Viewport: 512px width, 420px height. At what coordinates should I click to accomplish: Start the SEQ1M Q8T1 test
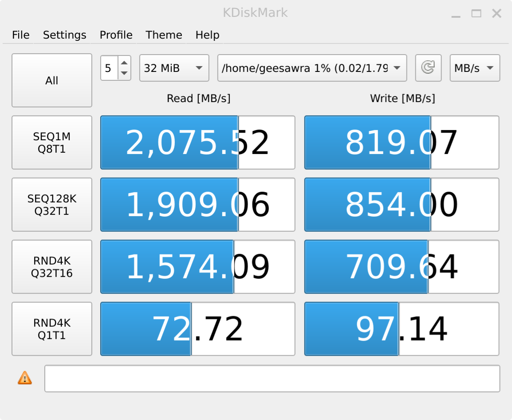[52, 143]
